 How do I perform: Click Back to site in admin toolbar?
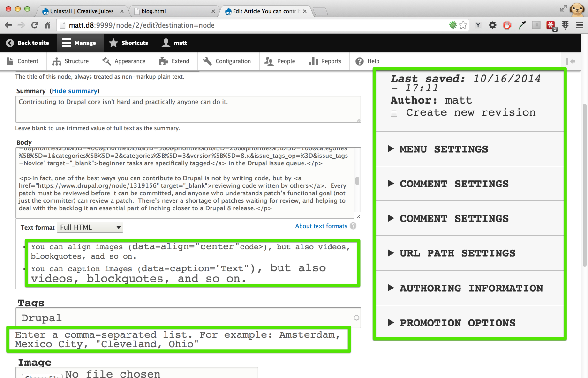(28, 43)
